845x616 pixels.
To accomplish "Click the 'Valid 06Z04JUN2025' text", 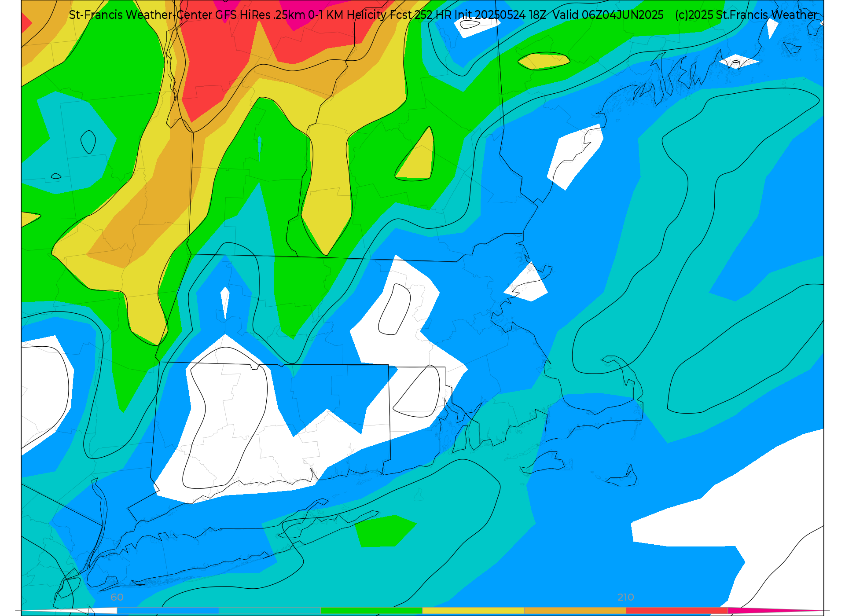I will click(x=608, y=15).
